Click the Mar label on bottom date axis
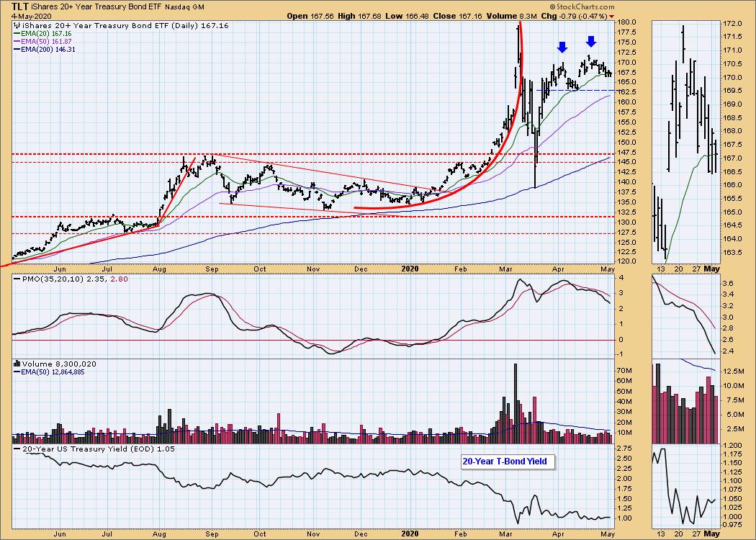This screenshot has height=540, width=756. coord(505,534)
